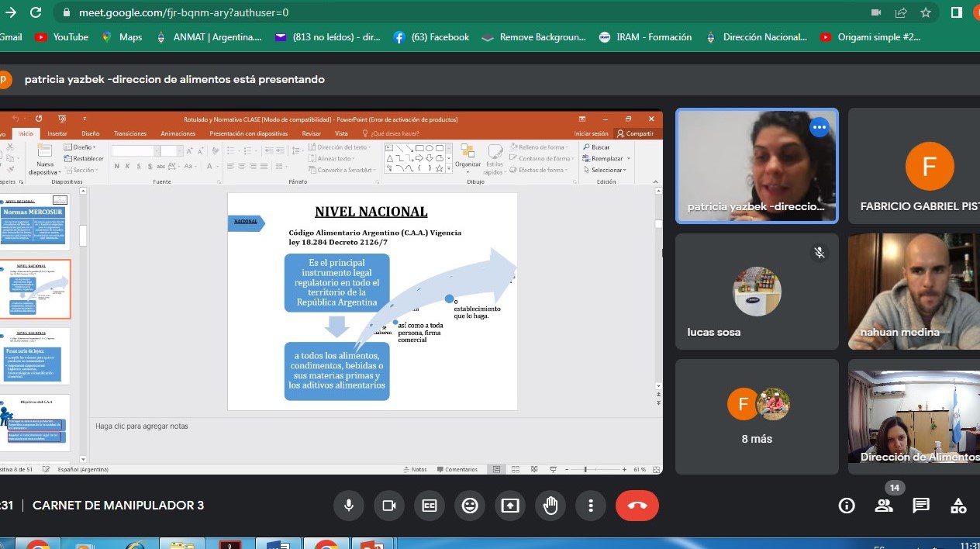Click the present screen button
Screen dimensions: 980x549
click(510, 506)
